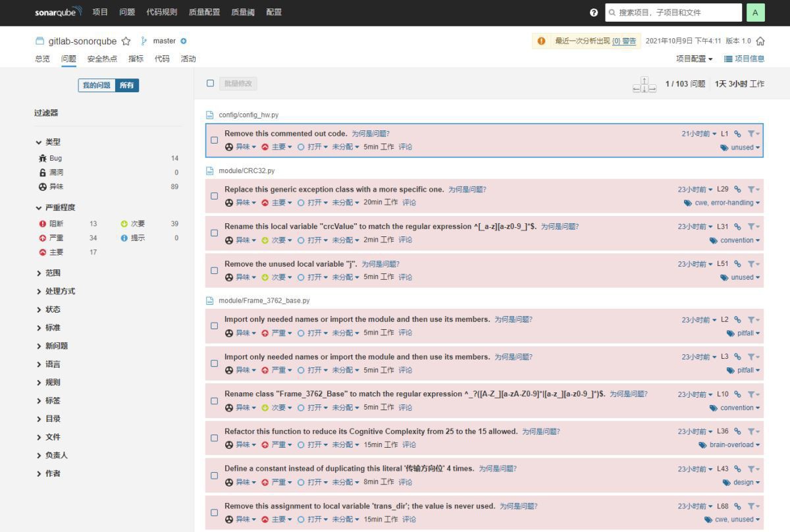Click the config/config_hw.py file icon
790x532 pixels.
210,115
